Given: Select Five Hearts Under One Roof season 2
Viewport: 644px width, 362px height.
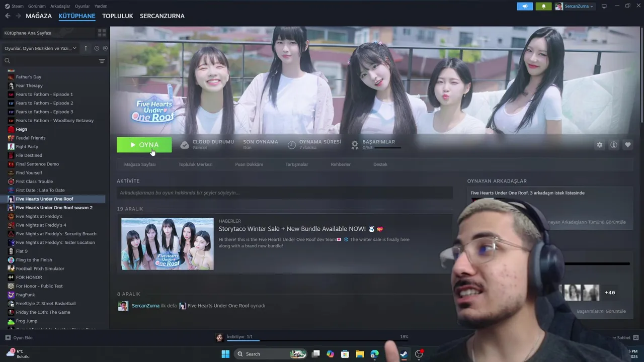Looking at the screenshot, I should pos(54,208).
